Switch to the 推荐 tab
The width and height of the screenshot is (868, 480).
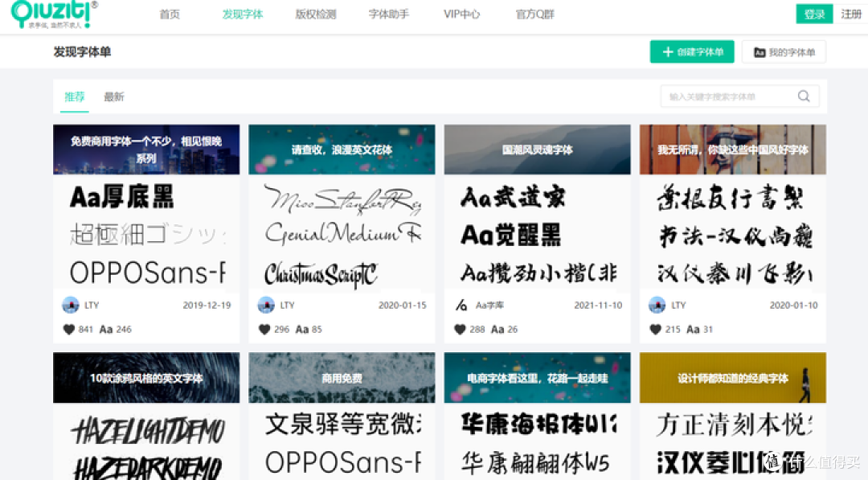[x=74, y=97]
